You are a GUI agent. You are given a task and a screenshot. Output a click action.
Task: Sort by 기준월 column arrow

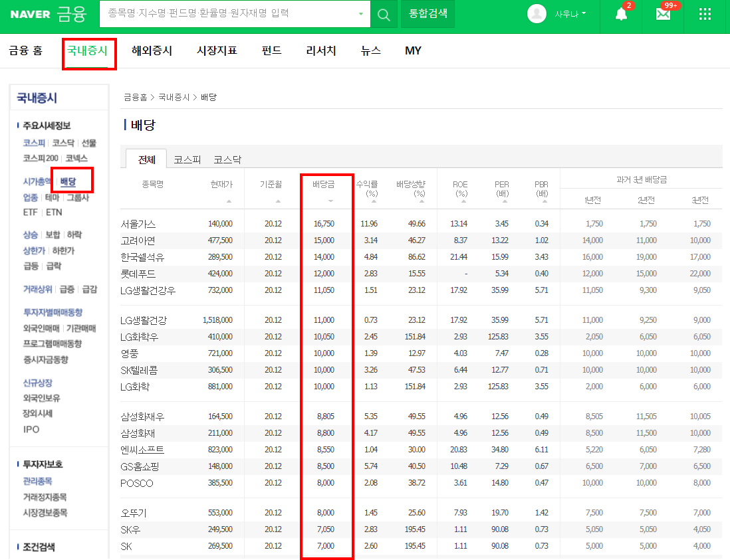(278, 201)
